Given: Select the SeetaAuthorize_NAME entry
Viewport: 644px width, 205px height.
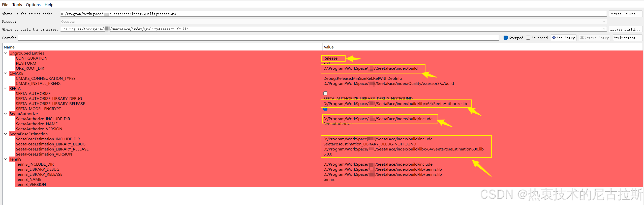Looking at the screenshot, I should [x=37, y=124].
